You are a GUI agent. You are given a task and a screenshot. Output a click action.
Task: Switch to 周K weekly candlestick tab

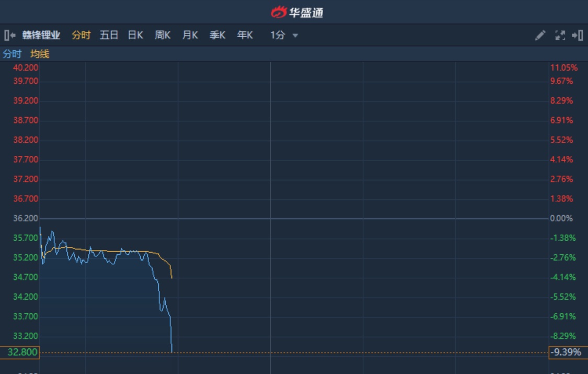(163, 35)
